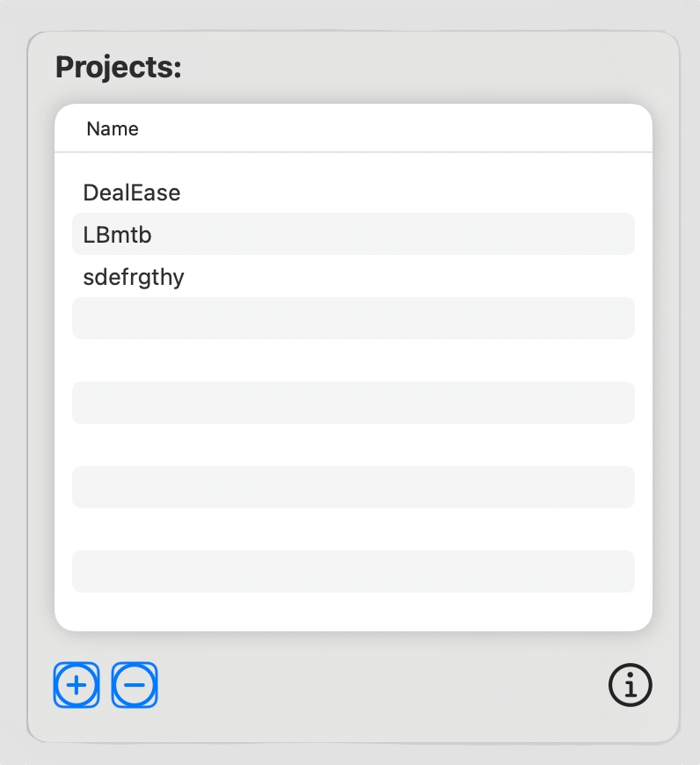Sort the list by the Name column header
Viewport: 700px width, 765px height.
113,129
